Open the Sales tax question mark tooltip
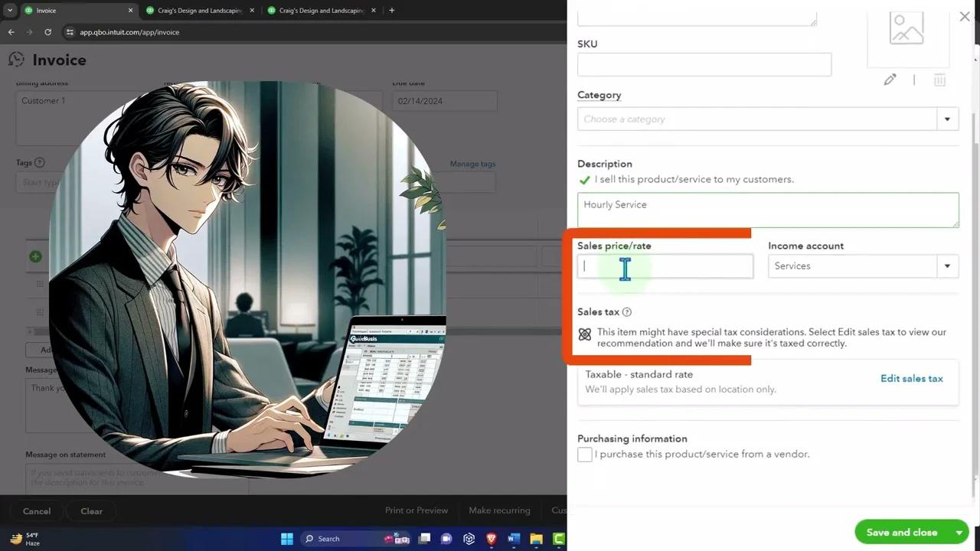980x551 pixels. [626, 311]
